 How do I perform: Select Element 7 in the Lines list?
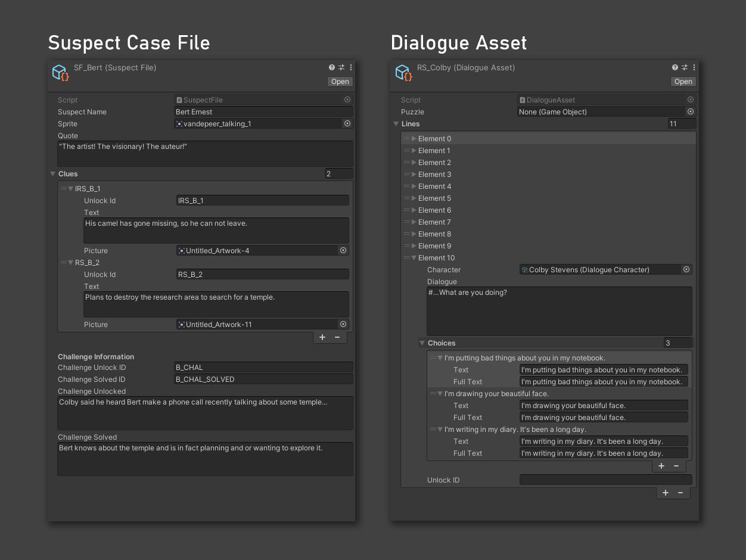point(434,222)
